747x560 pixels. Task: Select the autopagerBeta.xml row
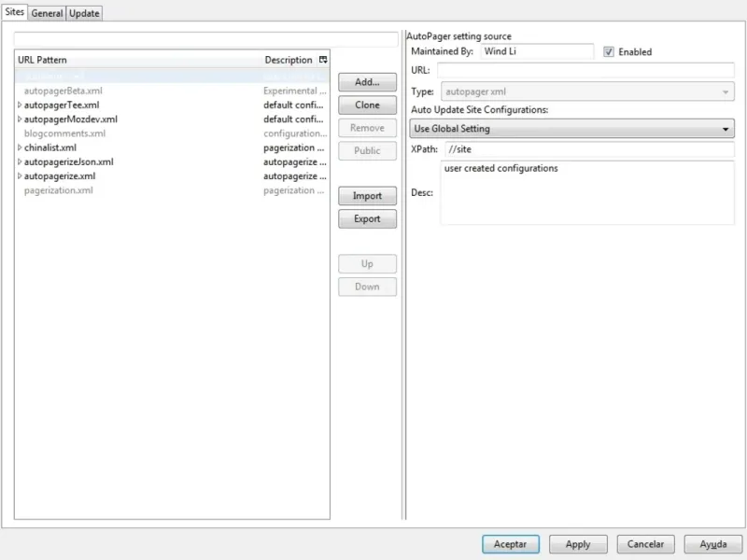click(172, 91)
